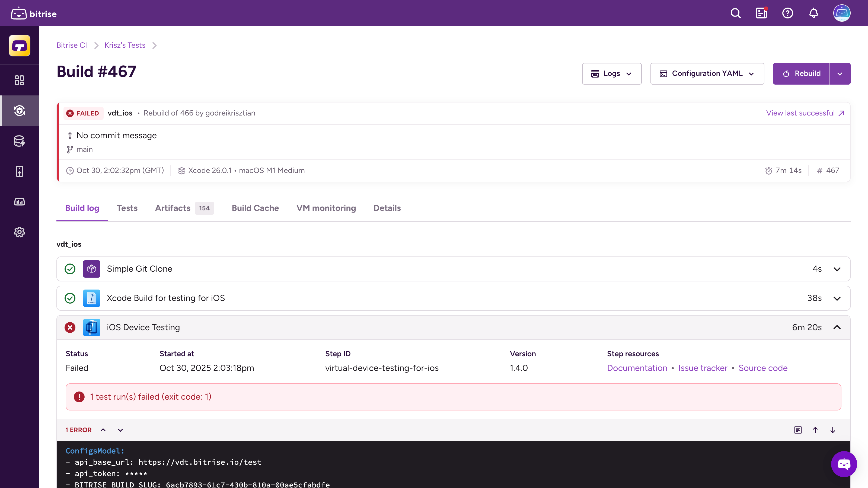Open the live chat support bubble
The width and height of the screenshot is (868, 488).
[844, 464]
